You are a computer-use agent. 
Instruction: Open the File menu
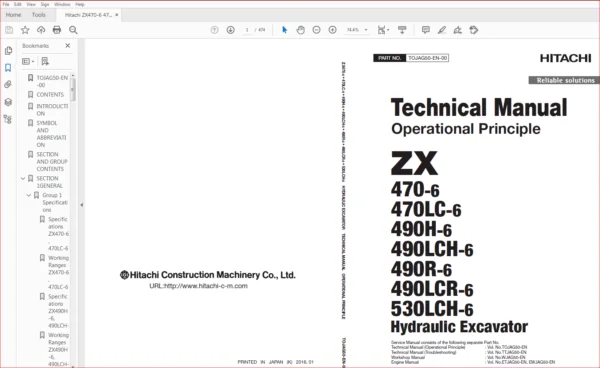point(6,4)
